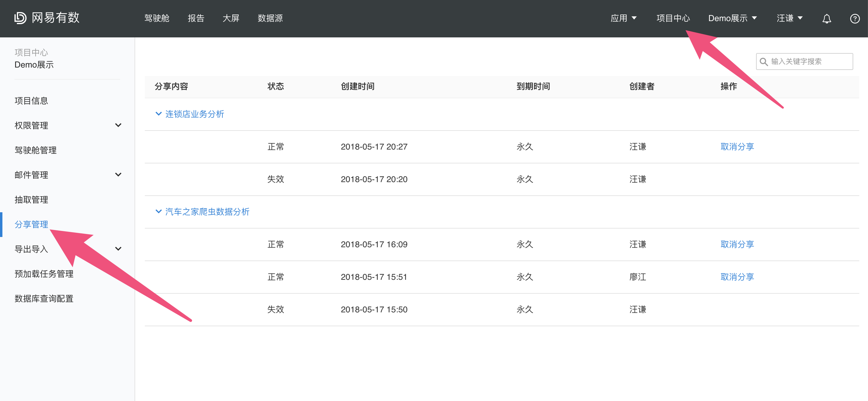Click the 创建时间 column header
The image size is (868, 401).
pyautogui.click(x=358, y=87)
